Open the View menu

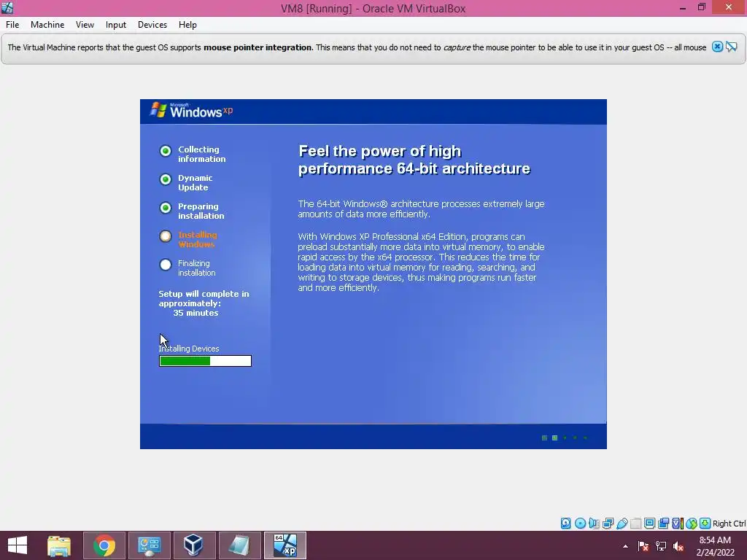click(85, 25)
